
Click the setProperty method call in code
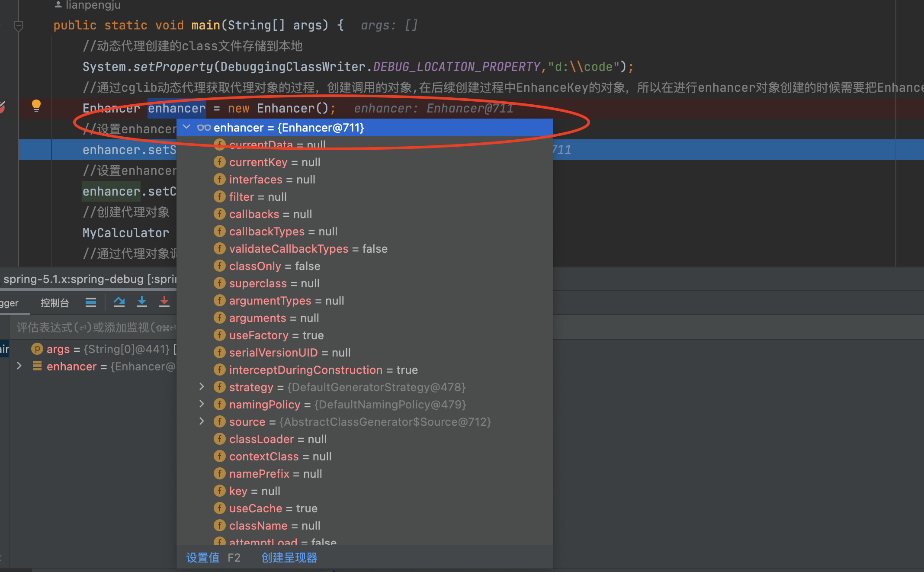(173, 67)
